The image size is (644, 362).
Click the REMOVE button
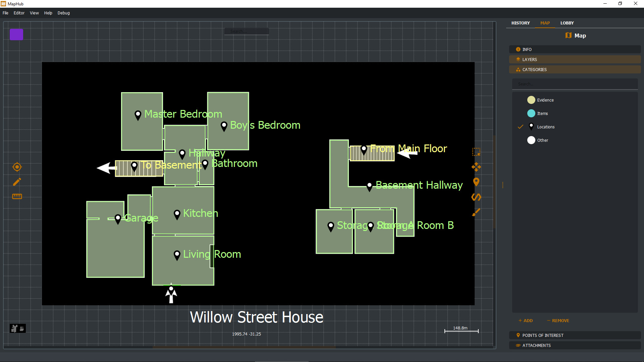click(x=558, y=320)
